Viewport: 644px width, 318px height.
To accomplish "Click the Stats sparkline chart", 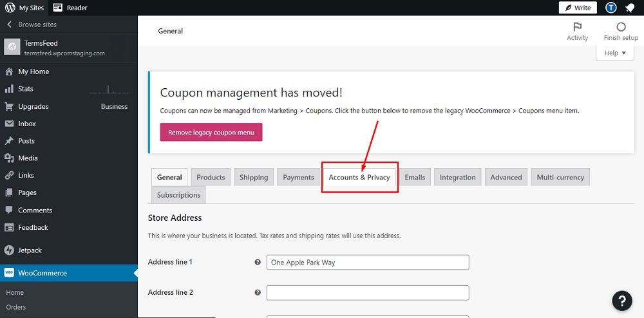I will tap(109, 89).
